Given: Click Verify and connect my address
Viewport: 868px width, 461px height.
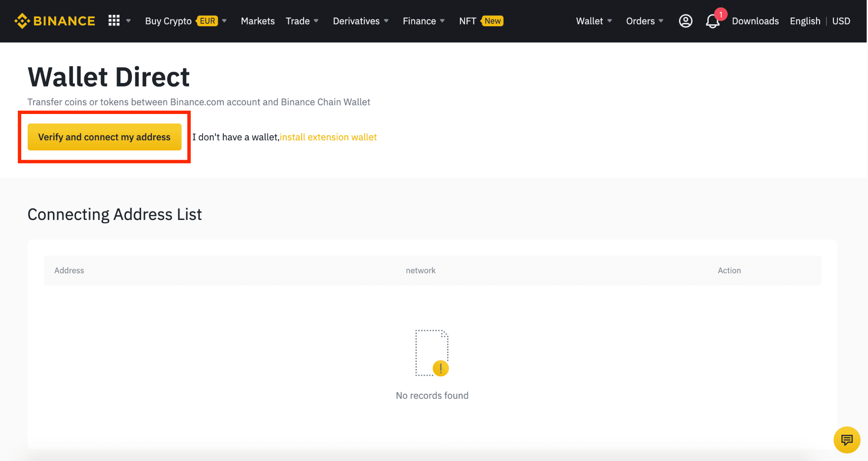Looking at the screenshot, I should (x=105, y=136).
